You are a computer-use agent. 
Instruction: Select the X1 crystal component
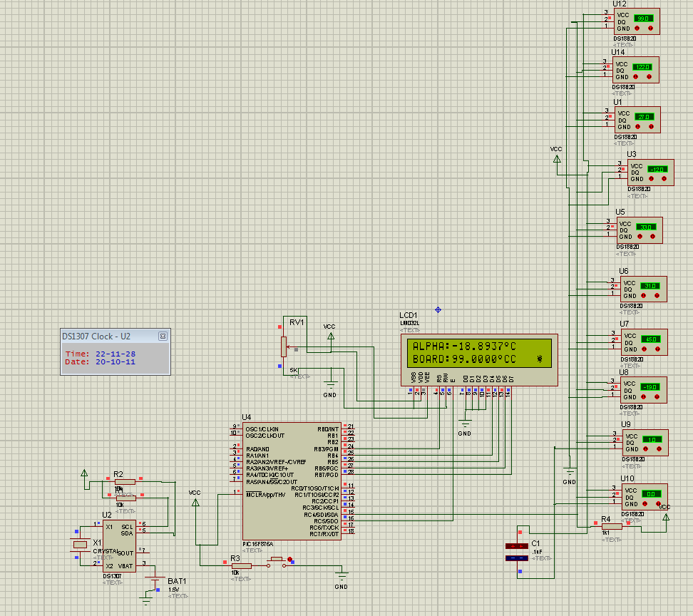click(x=77, y=545)
